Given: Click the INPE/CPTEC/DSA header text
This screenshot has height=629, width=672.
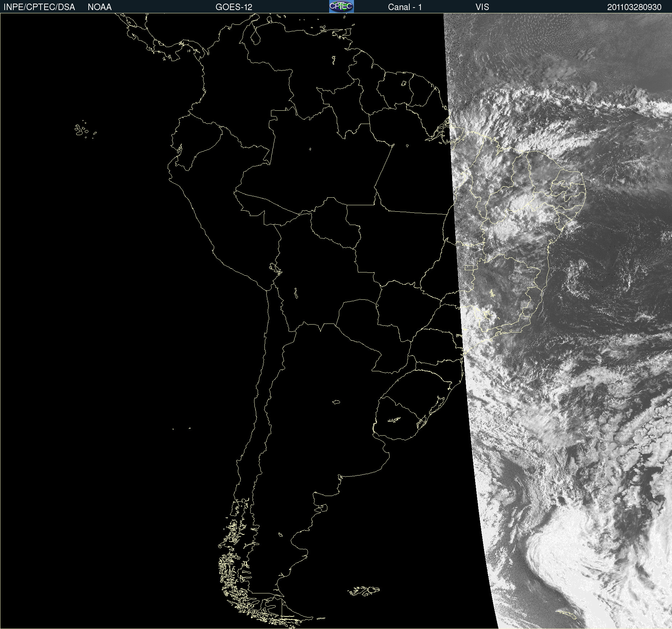Looking at the screenshot, I should (x=39, y=7).
